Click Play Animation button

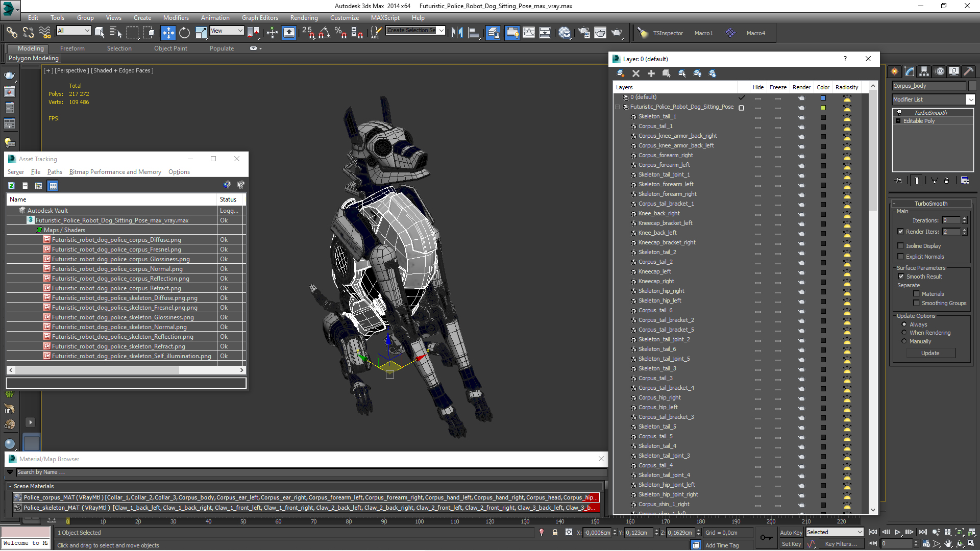tap(898, 532)
